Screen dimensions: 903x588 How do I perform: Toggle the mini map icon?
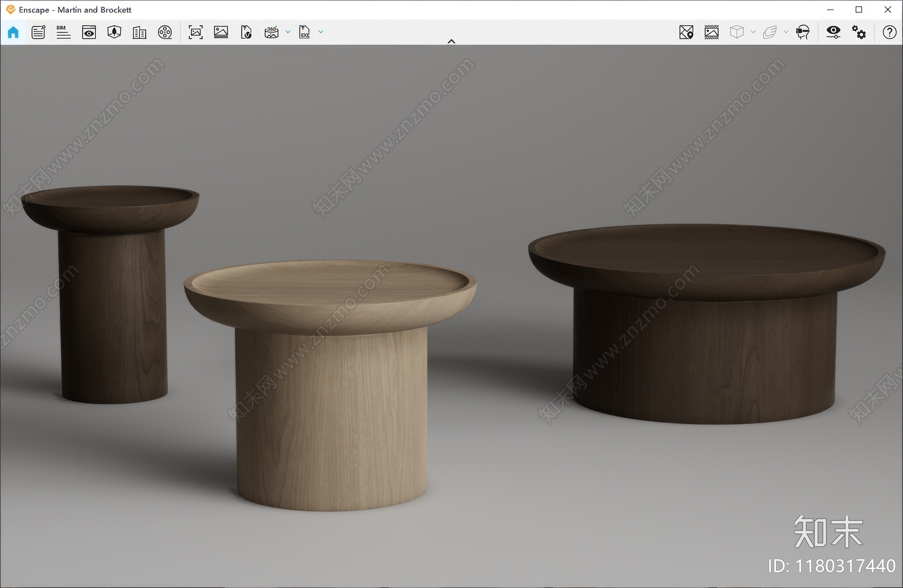tap(686, 32)
